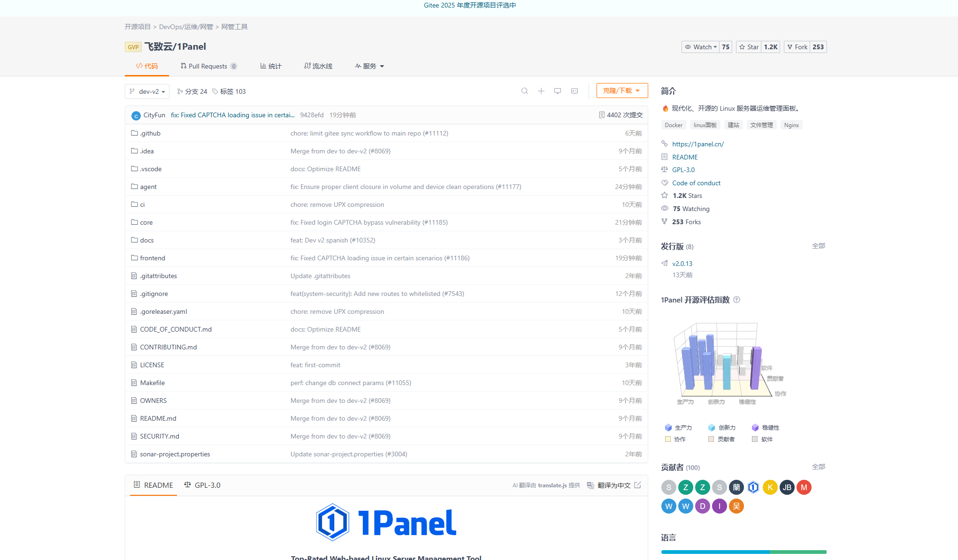Open the Web IDE monitor icon

[557, 91]
